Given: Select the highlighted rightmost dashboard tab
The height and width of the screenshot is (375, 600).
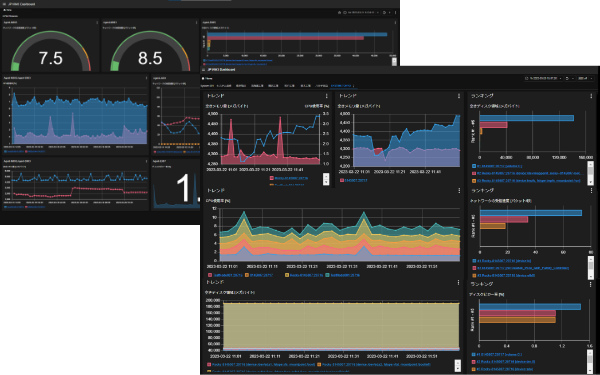Looking at the screenshot, I should (341, 86).
